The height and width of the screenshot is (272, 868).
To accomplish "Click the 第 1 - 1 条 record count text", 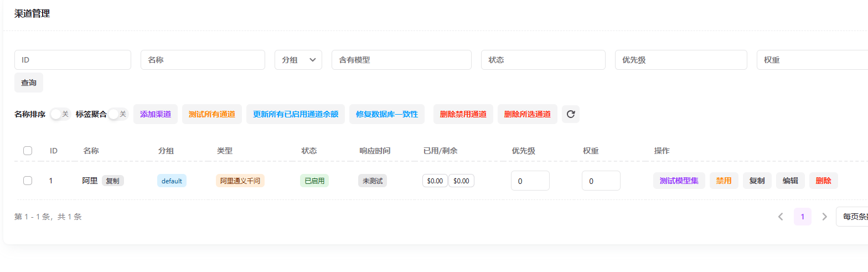I will coord(48,217).
